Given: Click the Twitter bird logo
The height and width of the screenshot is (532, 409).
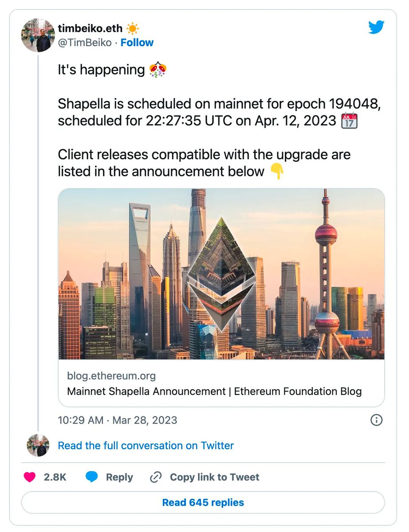Looking at the screenshot, I should (x=377, y=28).
